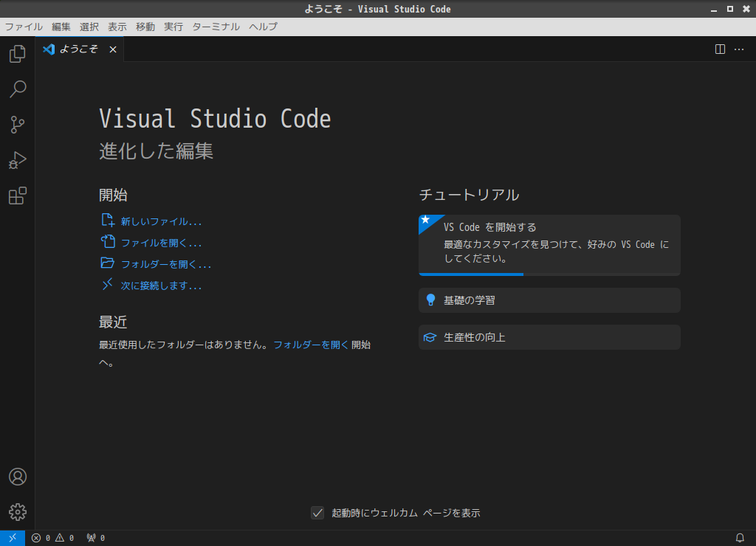The height and width of the screenshot is (546, 756).
Task: Open the ファイル menu
Action: click(x=24, y=27)
